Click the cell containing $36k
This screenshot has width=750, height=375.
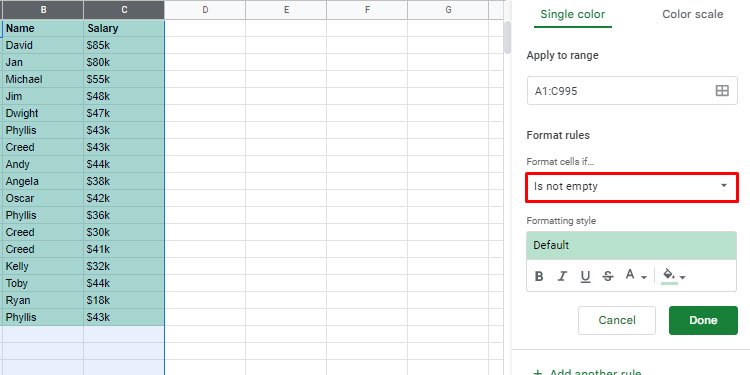click(x=124, y=215)
